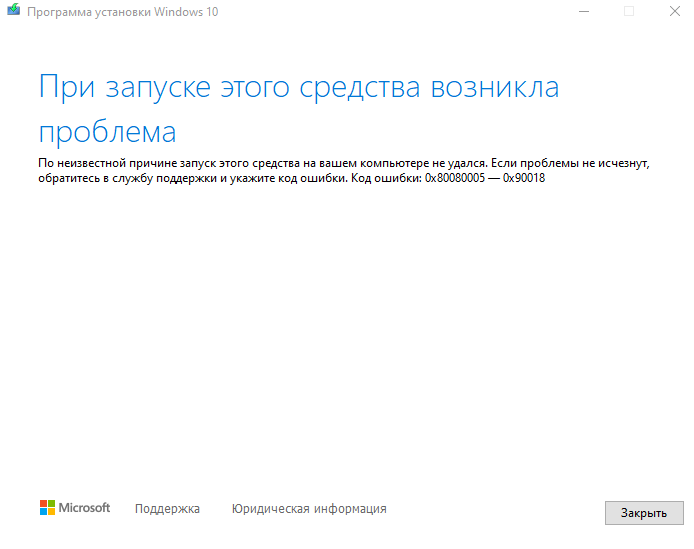694x549 pixels.
Task: Click the Microsoft logo
Action: 75,508
